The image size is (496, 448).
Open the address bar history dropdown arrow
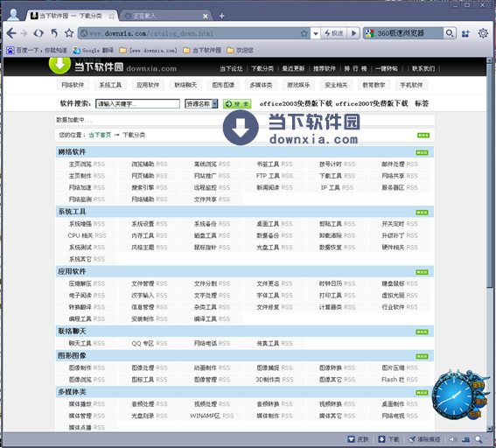pyautogui.click(x=316, y=33)
